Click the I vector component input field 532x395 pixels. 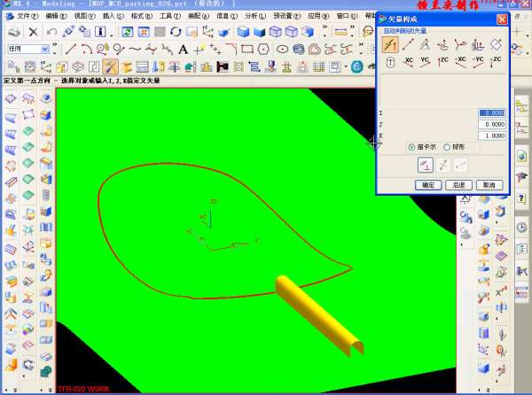click(492, 112)
